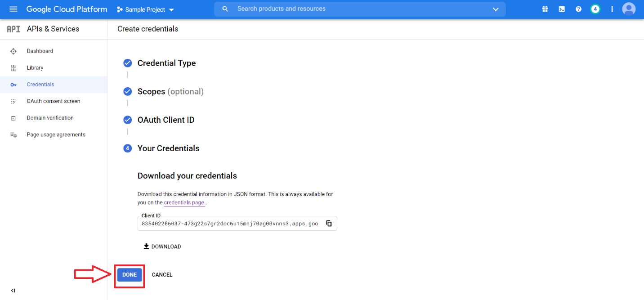Expand the search bar dropdown arrow
The width and height of the screenshot is (644, 300).
(496, 9)
